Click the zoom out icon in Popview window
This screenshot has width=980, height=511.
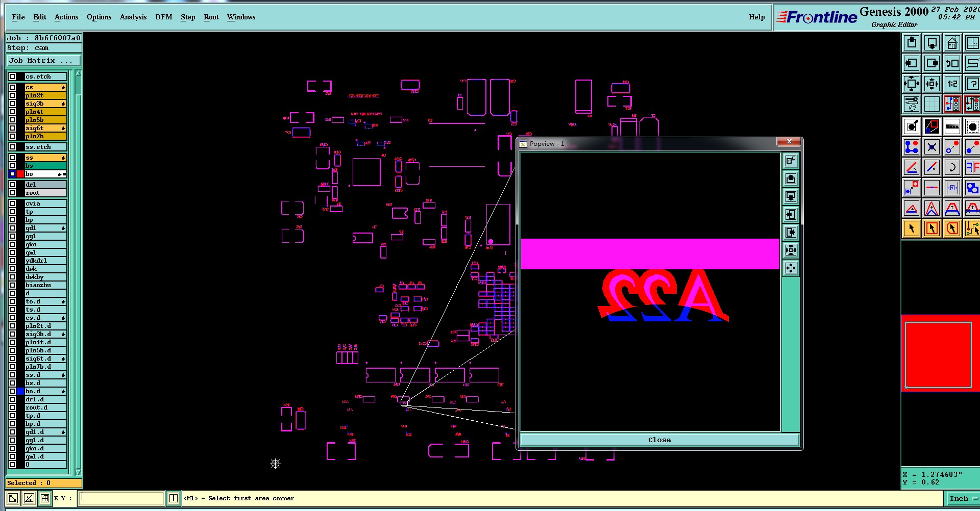[x=791, y=268]
